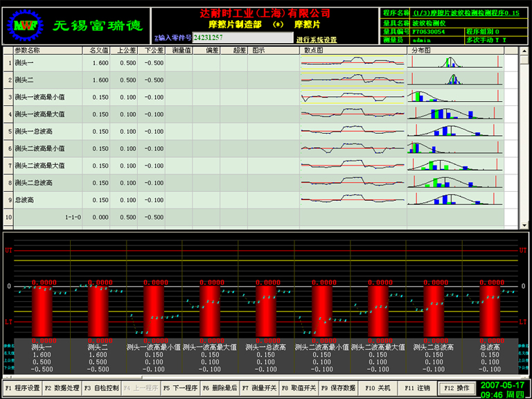Click the red bar above 总波高 label

click(490, 310)
